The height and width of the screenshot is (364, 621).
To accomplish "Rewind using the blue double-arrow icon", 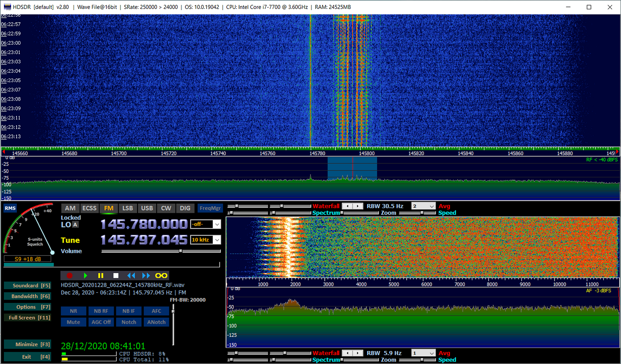I will point(130,275).
